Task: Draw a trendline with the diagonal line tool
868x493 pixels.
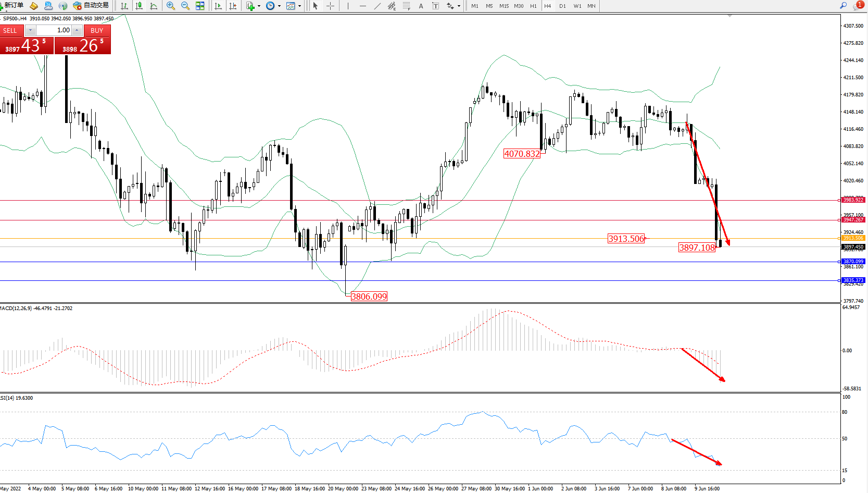Action: click(377, 6)
